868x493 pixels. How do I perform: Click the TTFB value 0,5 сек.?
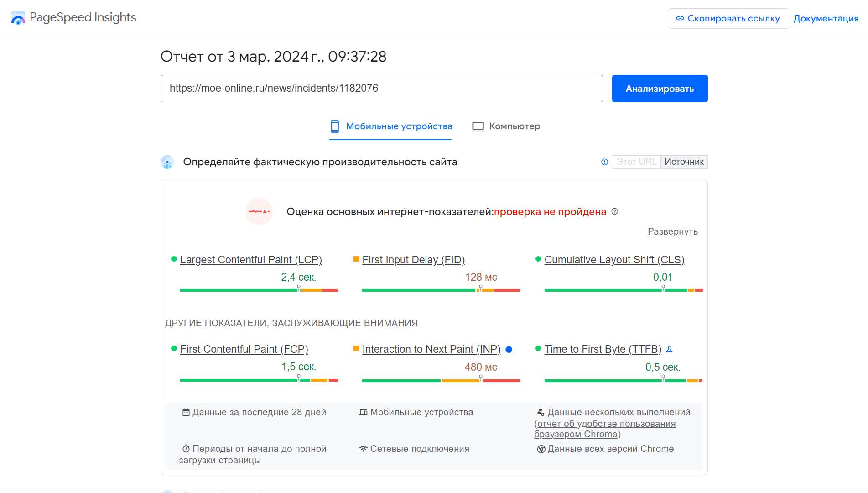[663, 367]
